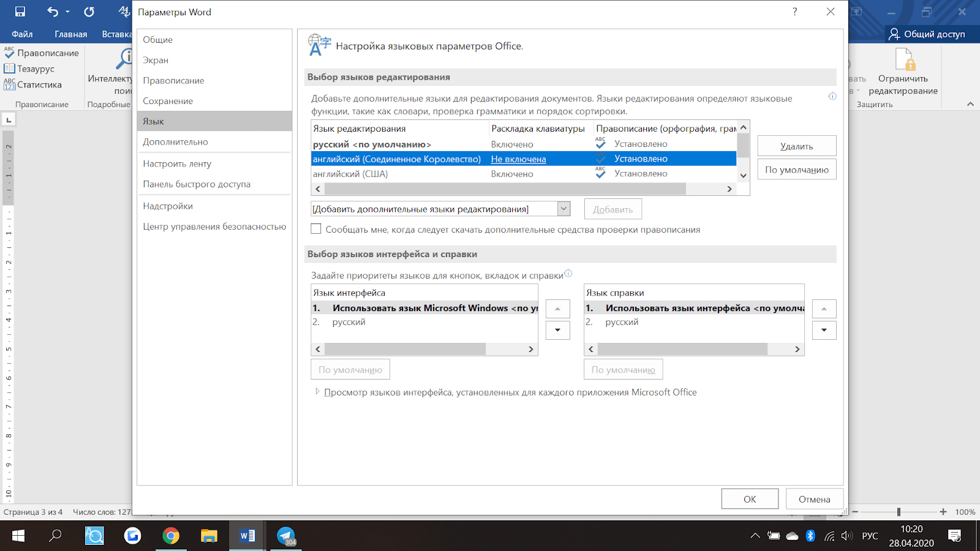Expand view of installed interface languages
Viewport: 980px width, 551px height.
(x=317, y=392)
